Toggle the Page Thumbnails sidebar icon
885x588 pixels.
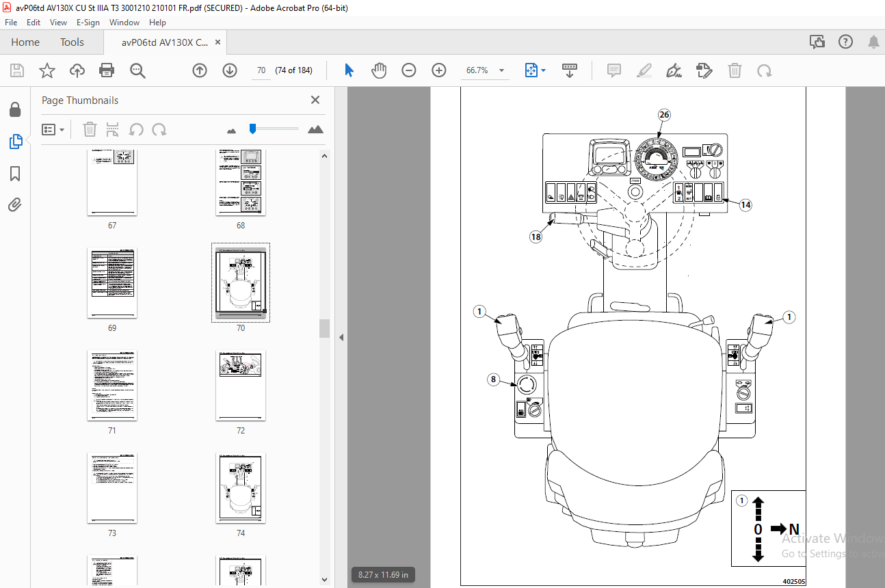pos(15,142)
